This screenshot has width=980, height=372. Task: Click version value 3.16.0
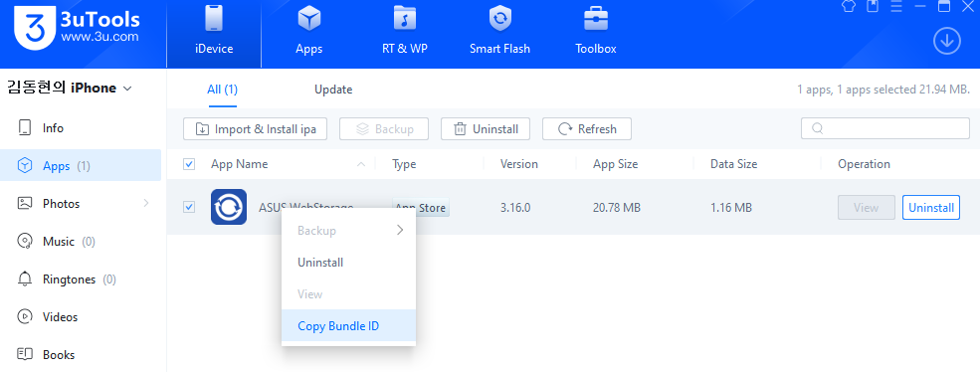(x=515, y=208)
